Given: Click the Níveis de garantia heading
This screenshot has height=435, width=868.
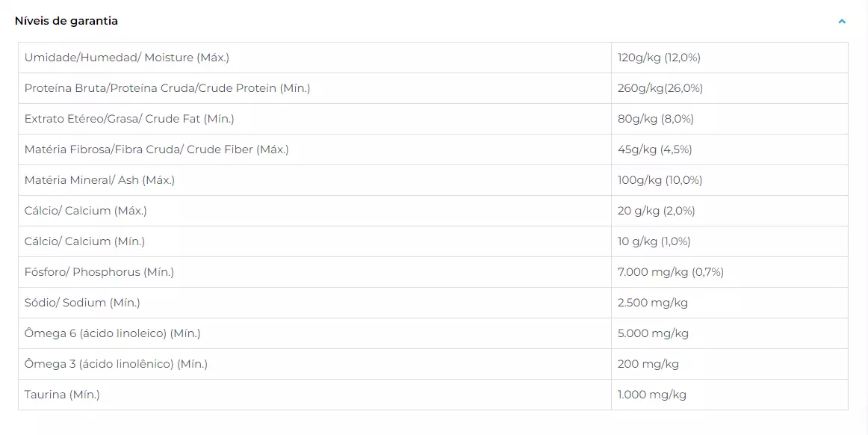Looking at the screenshot, I should pos(66,21).
